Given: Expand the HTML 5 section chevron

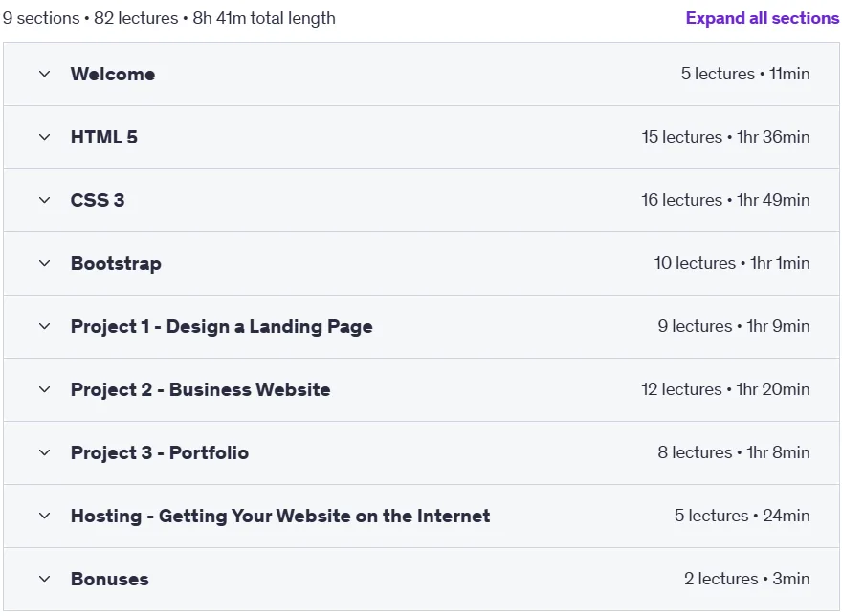Looking at the screenshot, I should click(x=45, y=137).
